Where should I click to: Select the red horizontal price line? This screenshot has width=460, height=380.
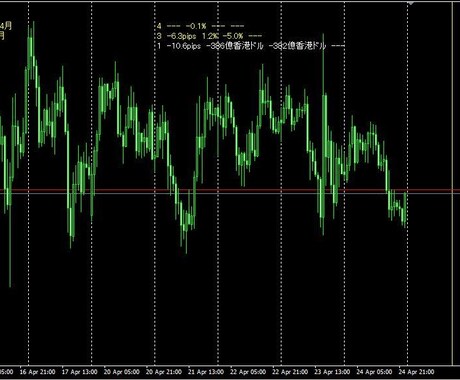click(x=230, y=190)
